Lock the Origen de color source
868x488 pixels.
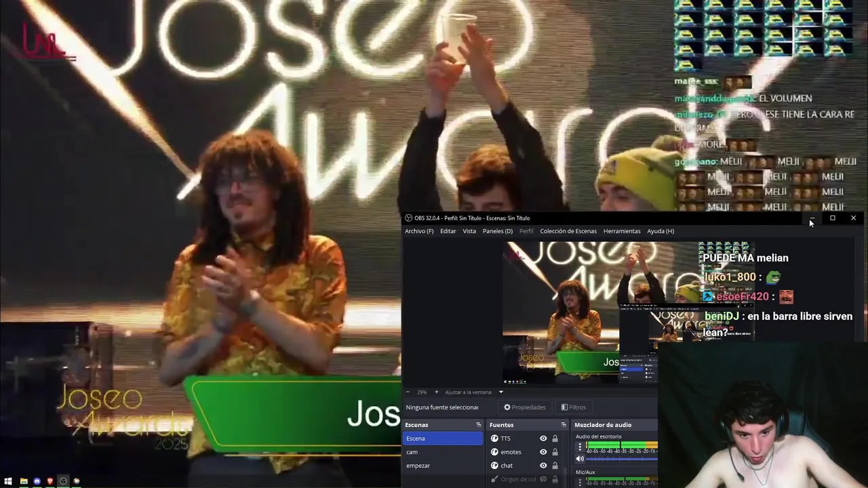pos(555,479)
